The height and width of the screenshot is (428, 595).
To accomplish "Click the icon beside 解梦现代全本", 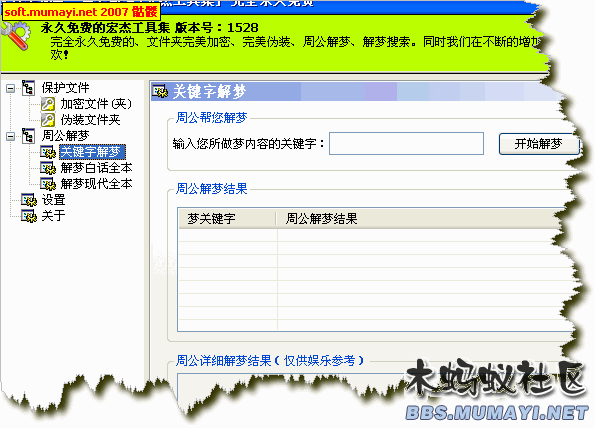I will pyautogui.click(x=48, y=184).
